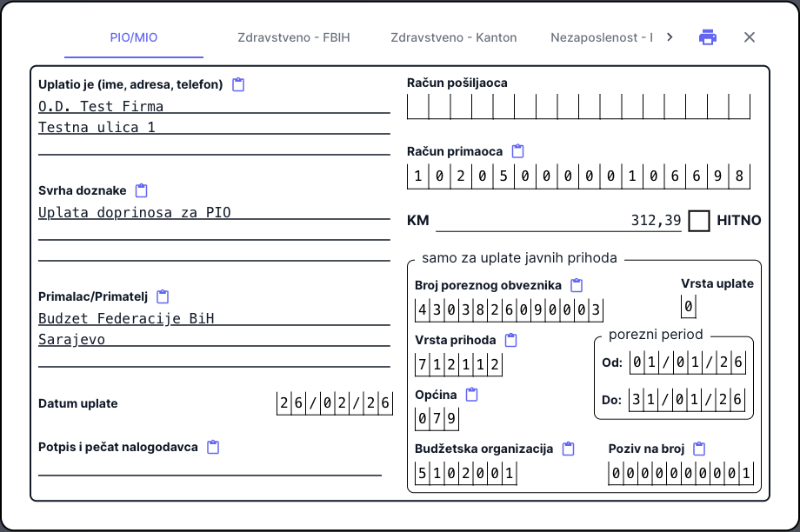Copy the 'Svrha doznake' text
800x532 pixels.
tap(142, 190)
